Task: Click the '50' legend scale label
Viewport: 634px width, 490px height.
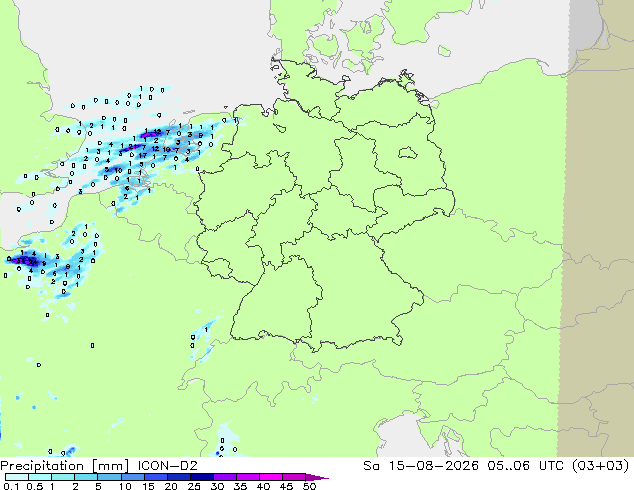Action: 309,486
